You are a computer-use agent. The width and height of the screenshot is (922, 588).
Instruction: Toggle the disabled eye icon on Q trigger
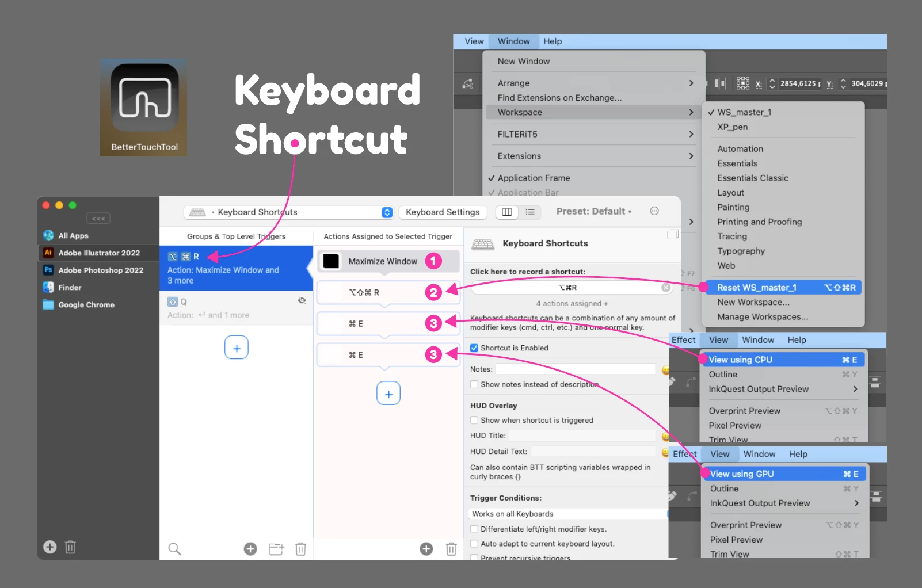point(302,300)
